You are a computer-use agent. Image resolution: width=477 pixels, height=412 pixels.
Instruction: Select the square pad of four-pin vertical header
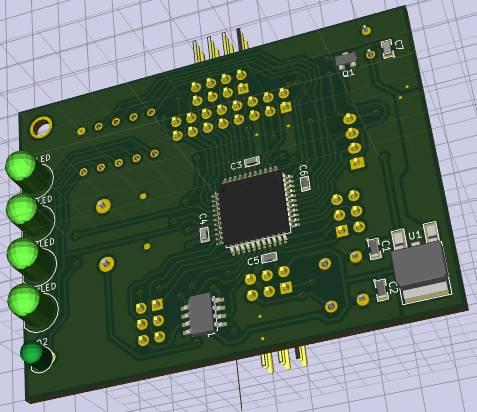pos(357,163)
